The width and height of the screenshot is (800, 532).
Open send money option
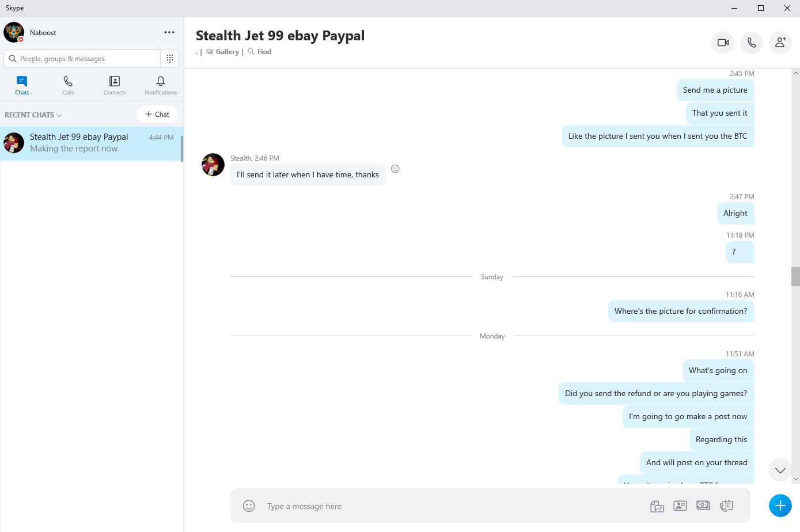click(703, 505)
